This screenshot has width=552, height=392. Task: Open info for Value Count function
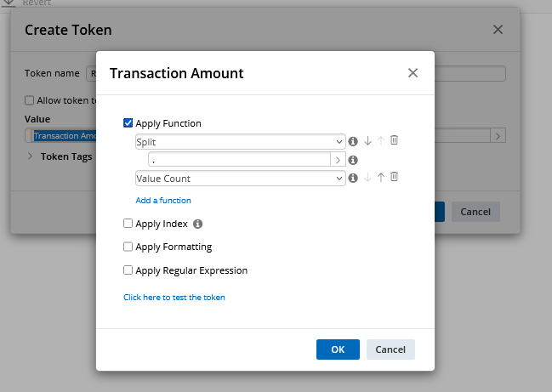tap(353, 178)
